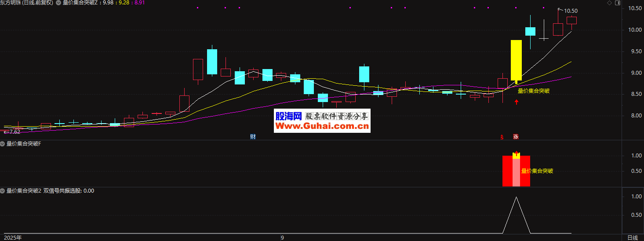
Task: Click the 10.50 high price label
Action: pyautogui.click(x=571, y=11)
